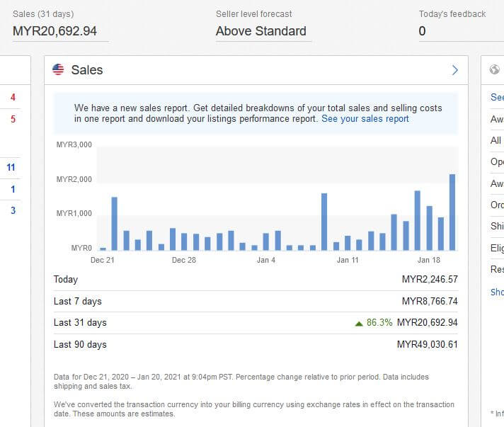Click the Jan 18 label on chart axis
Screen dimensions: 504x427
[429, 260]
